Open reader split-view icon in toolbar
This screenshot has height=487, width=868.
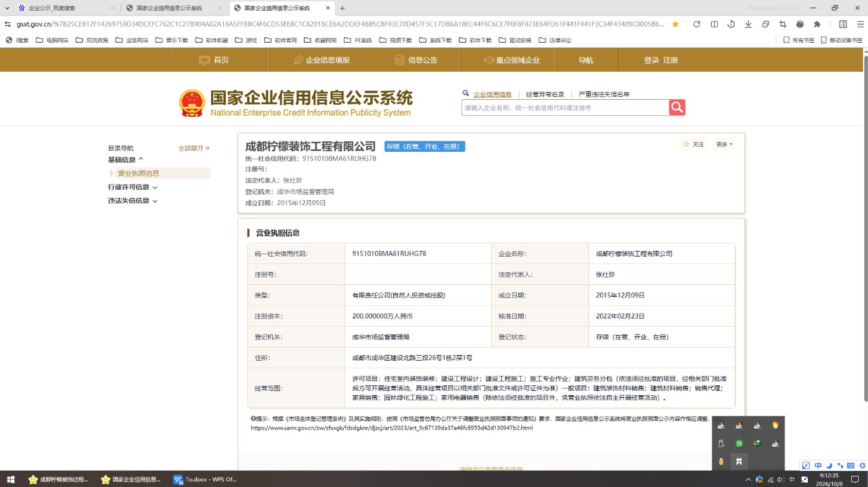coord(714,24)
